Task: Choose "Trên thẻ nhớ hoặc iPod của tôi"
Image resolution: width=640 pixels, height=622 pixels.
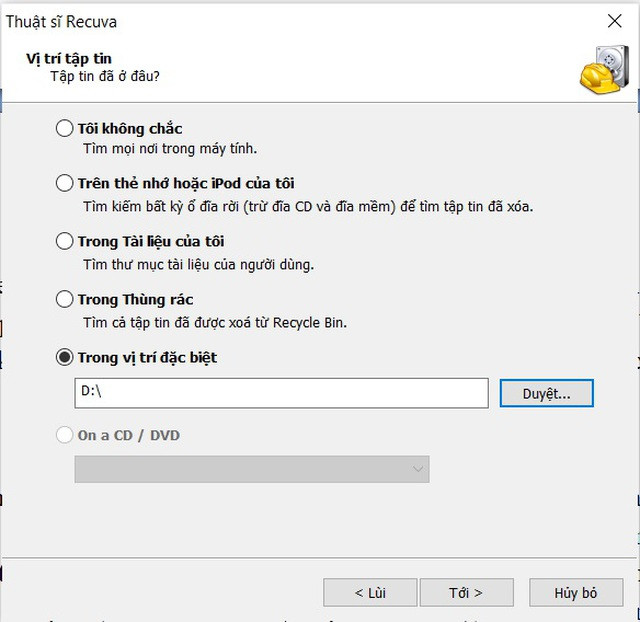Action: point(65,184)
